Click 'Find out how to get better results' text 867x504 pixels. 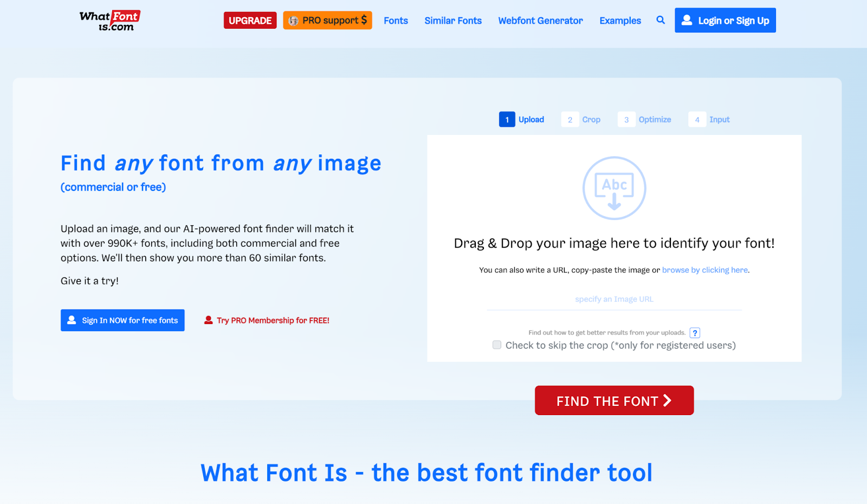pyautogui.click(x=607, y=333)
